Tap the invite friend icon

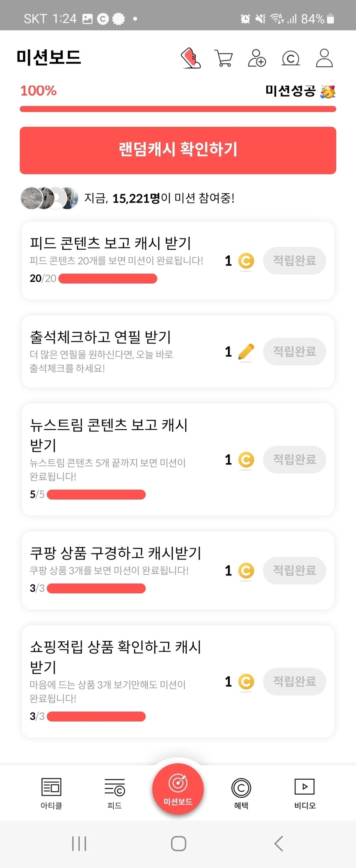pyautogui.click(x=257, y=58)
